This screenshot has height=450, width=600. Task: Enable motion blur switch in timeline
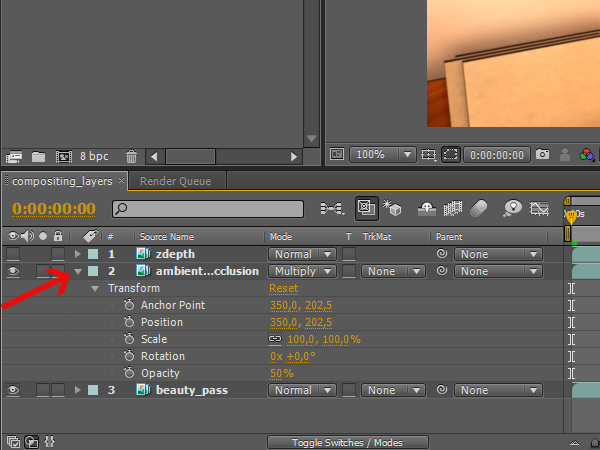479,209
